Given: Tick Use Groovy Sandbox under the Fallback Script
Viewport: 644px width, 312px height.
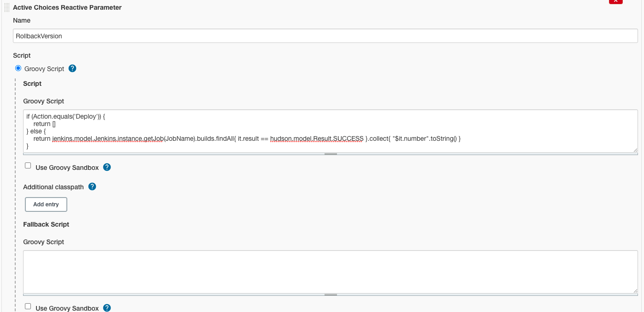Looking at the screenshot, I should [x=28, y=306].
